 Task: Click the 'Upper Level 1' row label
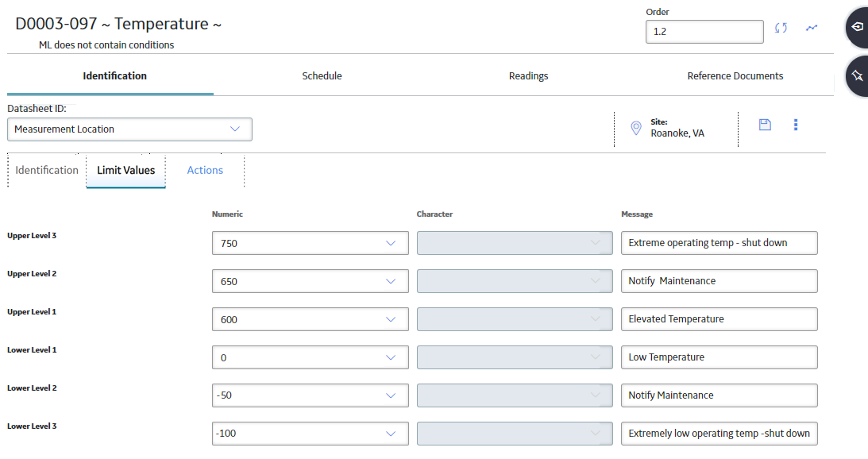[x=32, y=312]
